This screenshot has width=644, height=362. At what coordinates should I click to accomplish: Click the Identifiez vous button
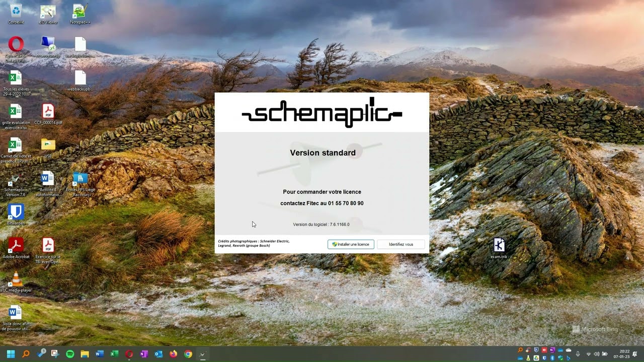[400, 244]
